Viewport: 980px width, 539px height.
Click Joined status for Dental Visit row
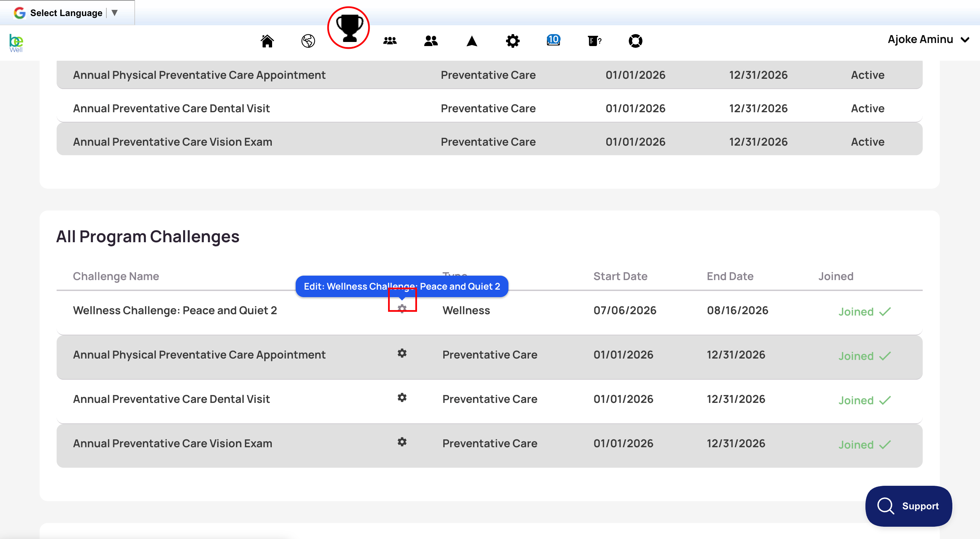(x=864, y=400)
